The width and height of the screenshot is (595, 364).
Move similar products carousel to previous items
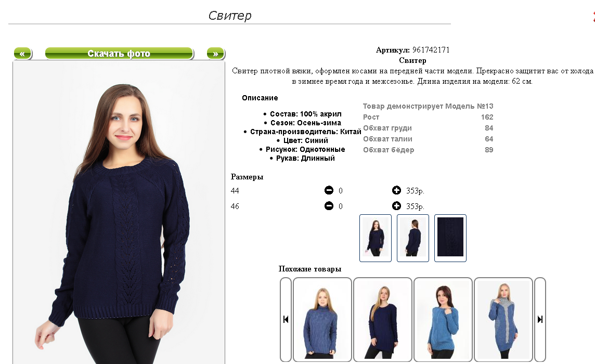286,319
